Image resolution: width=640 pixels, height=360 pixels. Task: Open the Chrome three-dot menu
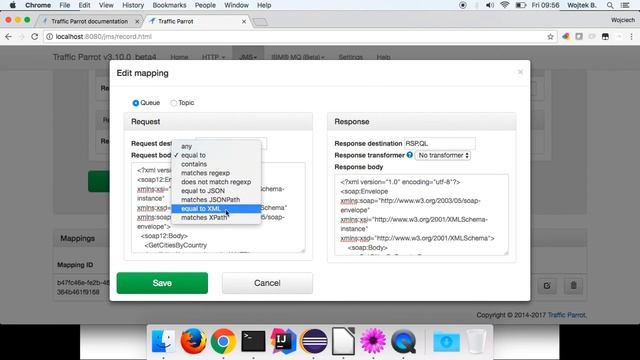tap(631, 37)
